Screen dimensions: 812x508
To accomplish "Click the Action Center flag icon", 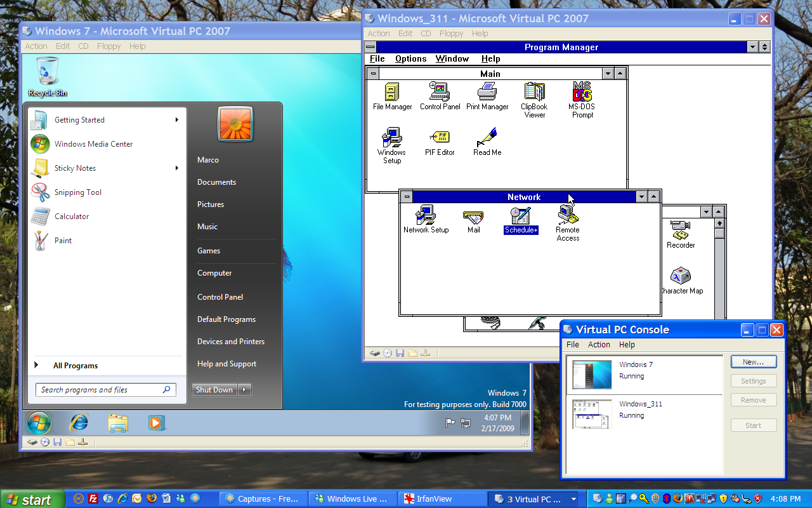I will pyautogui.click(x=450, y=423).
